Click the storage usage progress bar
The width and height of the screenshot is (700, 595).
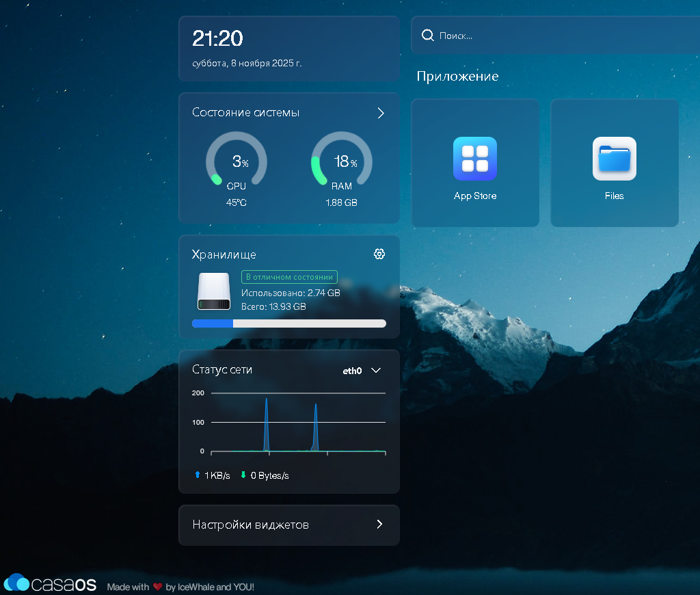(x=289, y=323)
